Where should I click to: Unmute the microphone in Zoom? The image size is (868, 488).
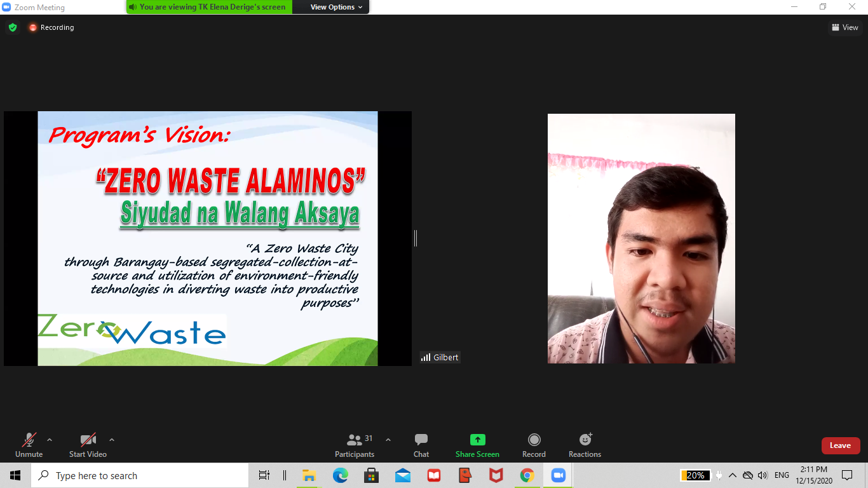pos(29,445)
